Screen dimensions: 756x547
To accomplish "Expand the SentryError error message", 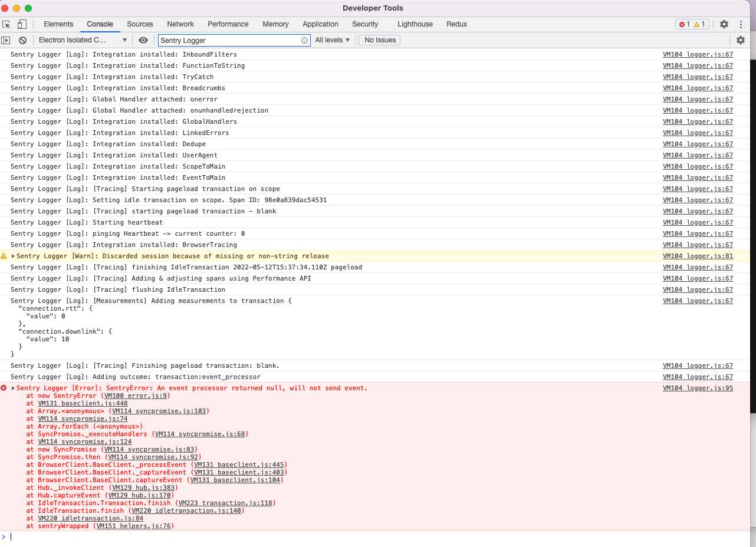I will tap(14, 388).
